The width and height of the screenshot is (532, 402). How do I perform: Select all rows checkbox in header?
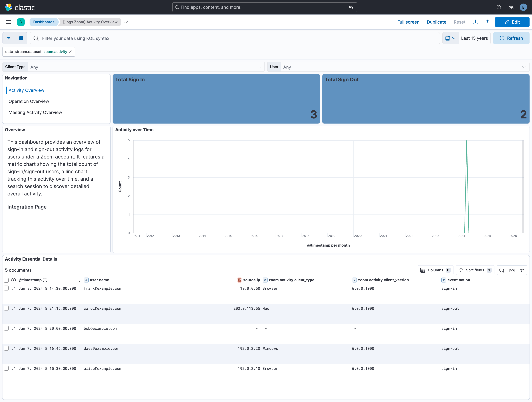[6, 280]
